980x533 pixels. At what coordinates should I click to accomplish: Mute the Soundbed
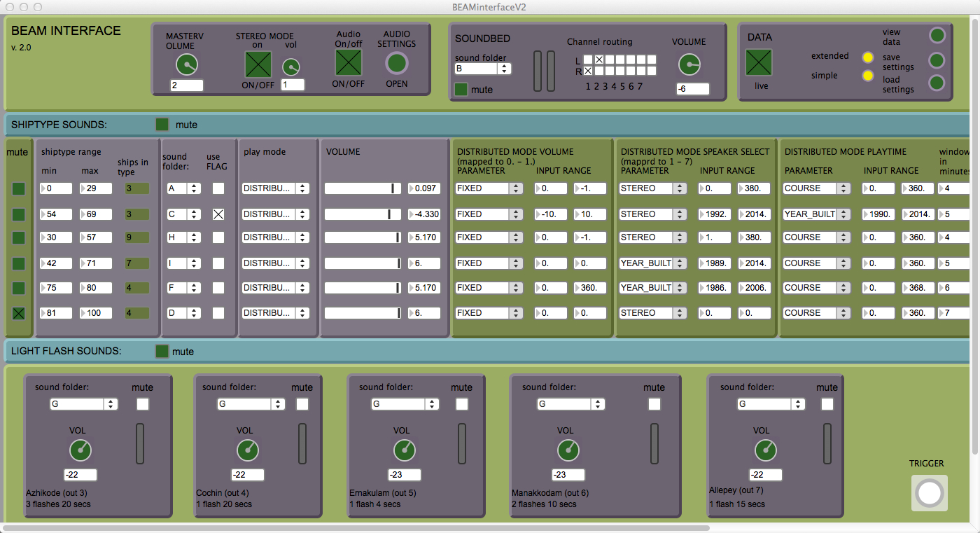[461, 89]
